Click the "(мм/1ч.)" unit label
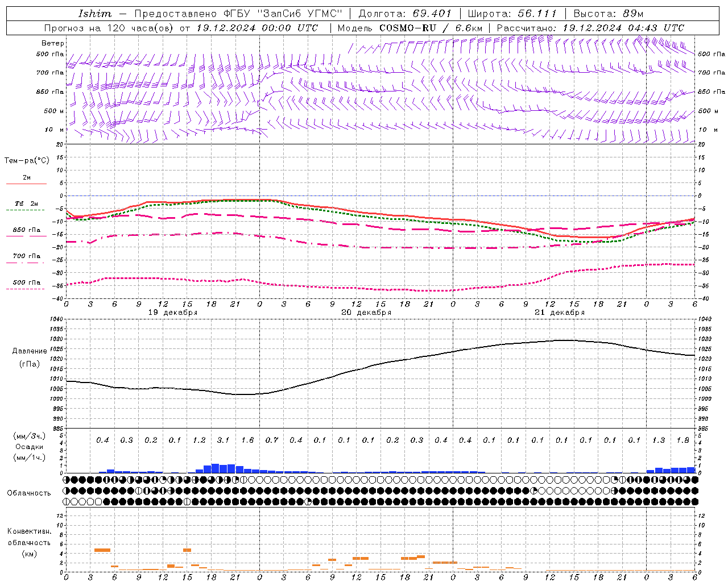This screenshot has width=728, height=582. coord(29,458)
